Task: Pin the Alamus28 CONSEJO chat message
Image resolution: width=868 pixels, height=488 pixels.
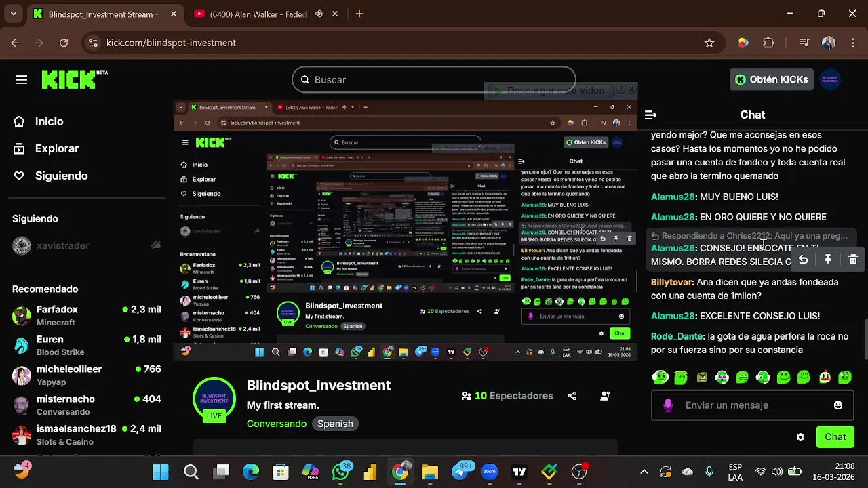Action: pos(828,260)
